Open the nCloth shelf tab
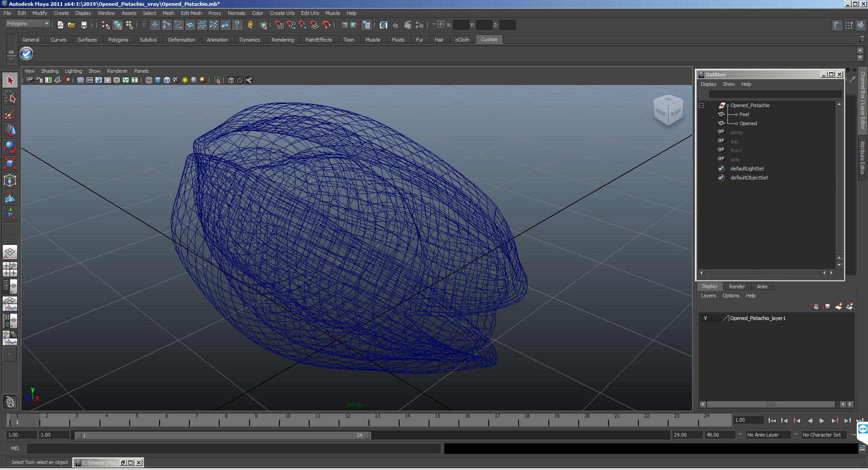 click(x=462, y=40)
